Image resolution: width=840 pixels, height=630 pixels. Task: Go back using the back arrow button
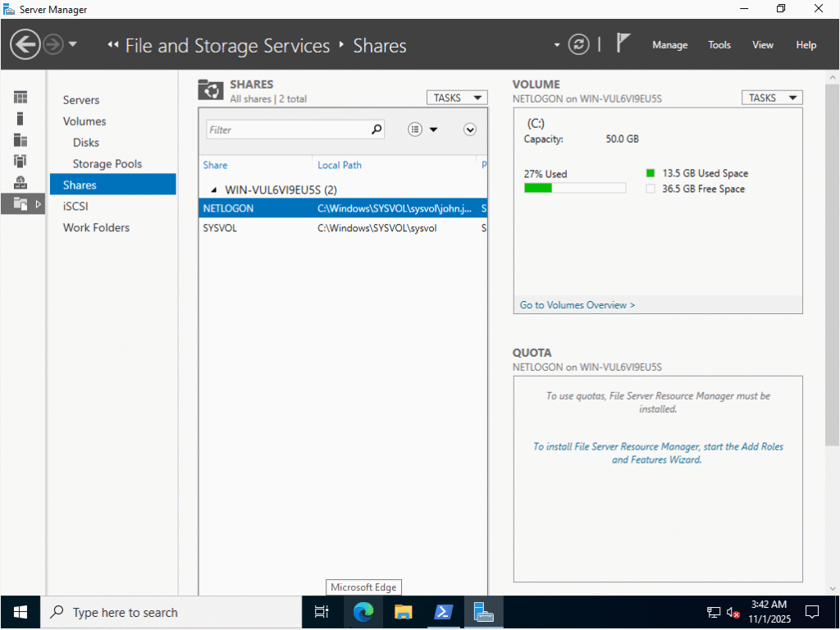[25, 44]
